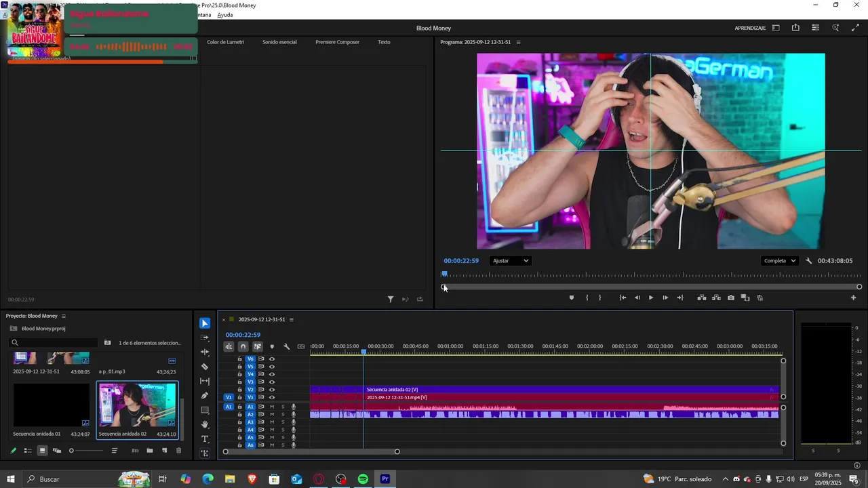The height and width of the screenshot is (488, 868).
Task: Switch to Sonido esencial tab
Action: tap(279, 42)
